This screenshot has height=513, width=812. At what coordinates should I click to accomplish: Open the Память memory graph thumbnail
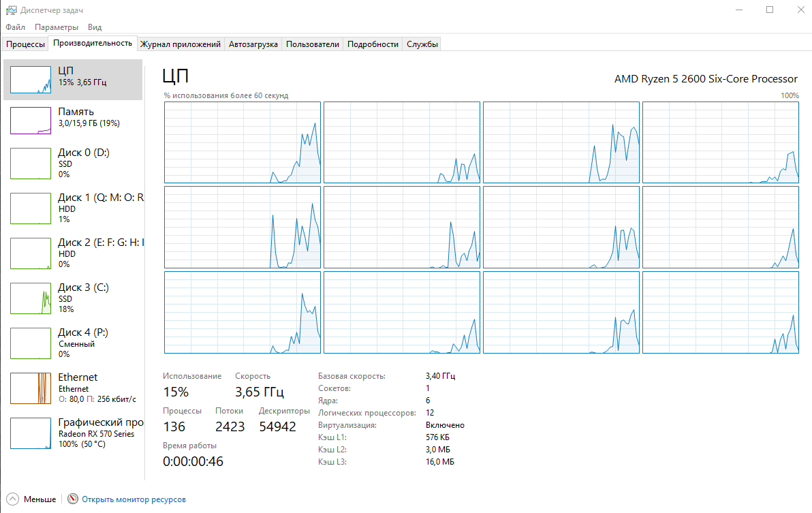31,121
